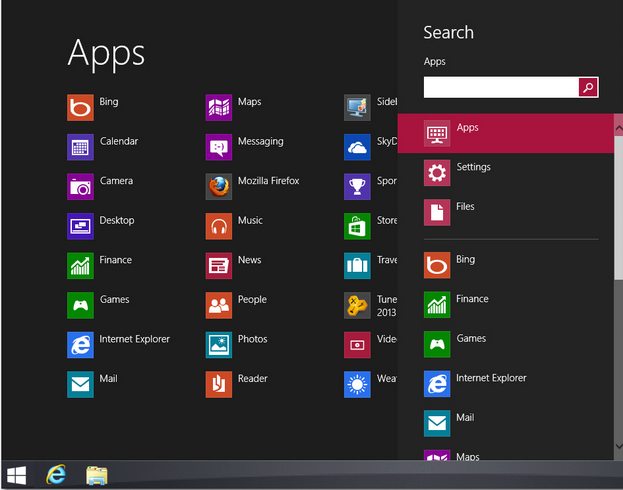Image resolution: width=623 pixels, height=490 pixels.
Task: Launch the Messaging app
Action: [219, 147]
